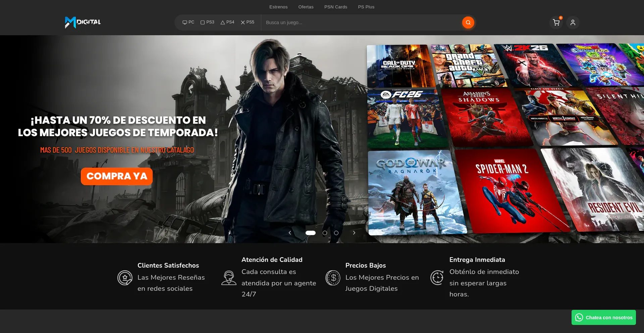Click the 'Clientes Satisfechos' heading
The image size is (644, 333).
tap(168, 265)
